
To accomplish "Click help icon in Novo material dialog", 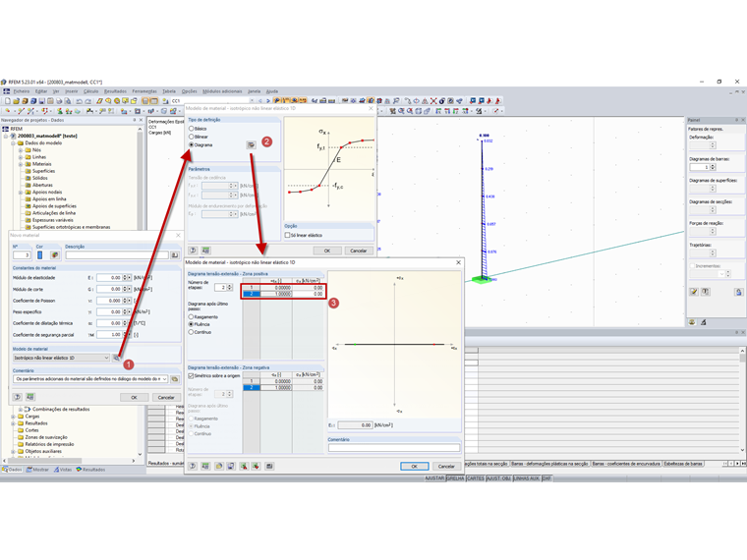I will click(17, 397).
